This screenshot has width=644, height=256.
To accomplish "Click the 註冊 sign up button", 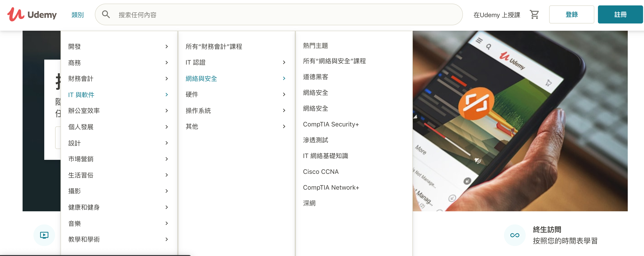I will pos(620,14).
